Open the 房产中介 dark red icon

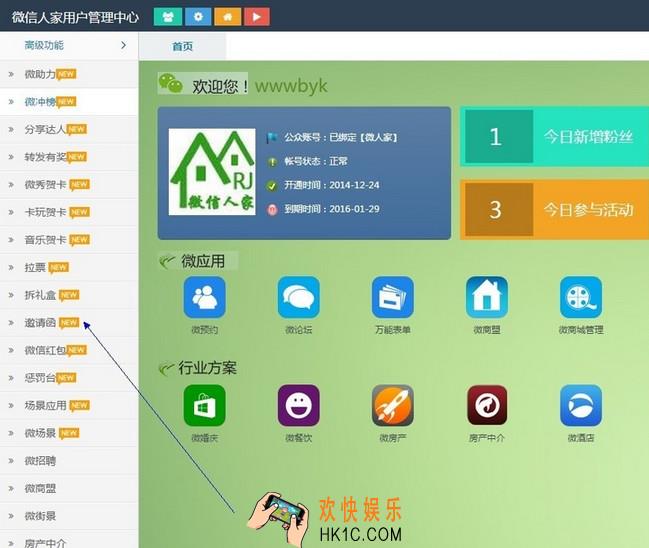tap(487, 405)
